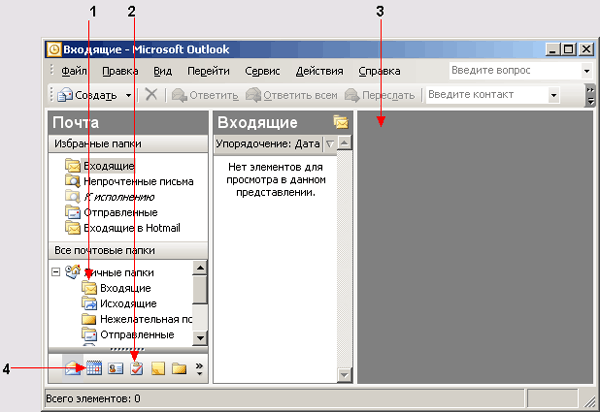Select К исполнению folder

click(110, 197)
